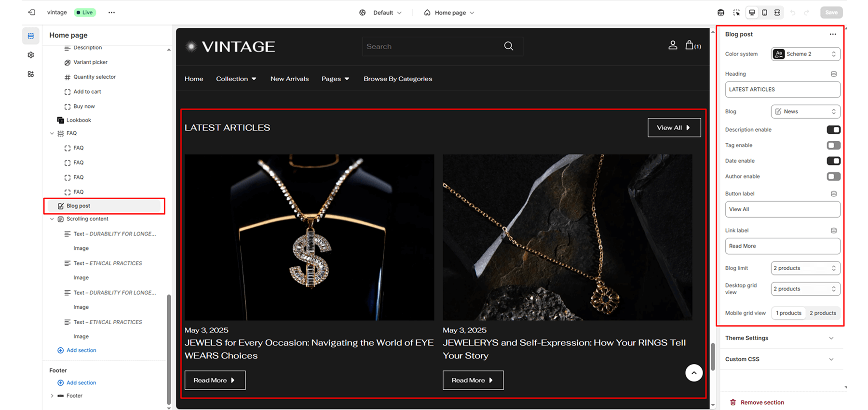The image size is (868, 410).
Task: Toggle Tag enable switch
Action: 833,145
